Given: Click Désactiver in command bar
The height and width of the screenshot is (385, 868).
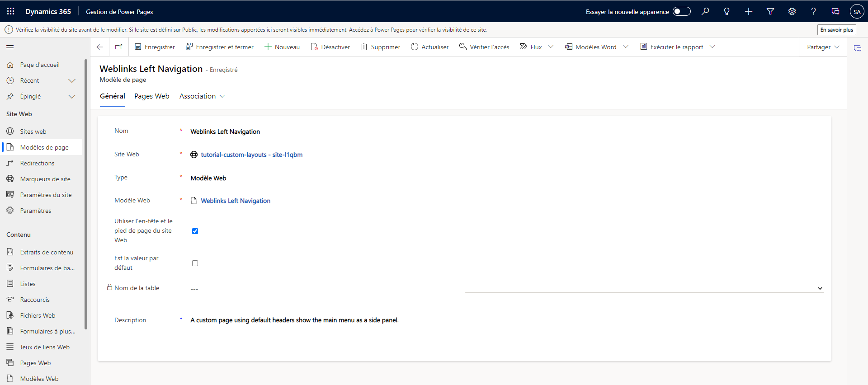Looking at the screenshot, I should coord(330,47).
